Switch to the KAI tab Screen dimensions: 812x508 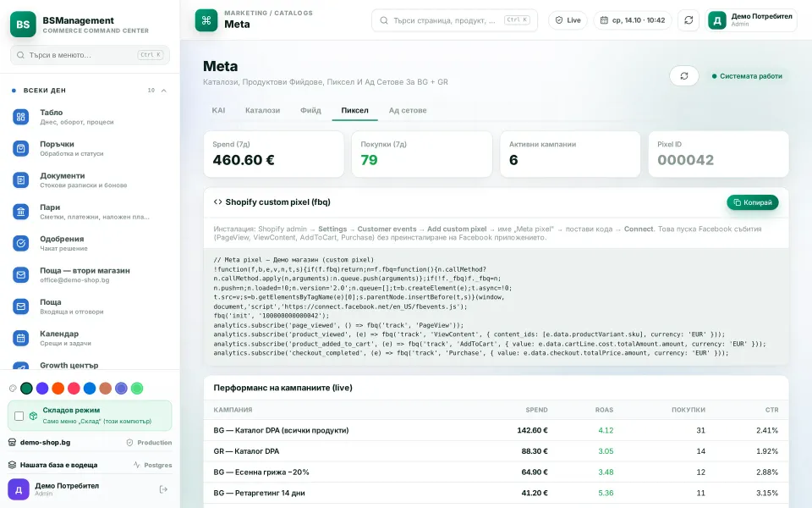click(x=218, y=110)
